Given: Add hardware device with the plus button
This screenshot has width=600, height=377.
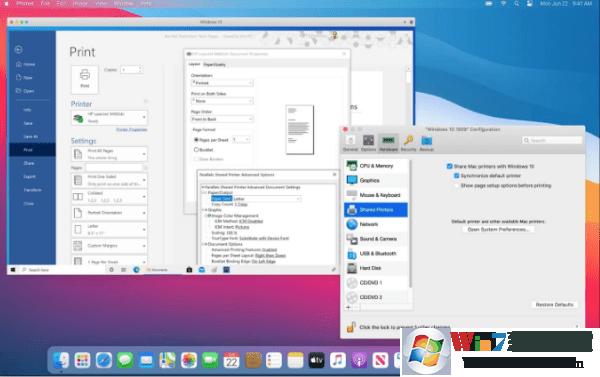Looking at the screenshot, I should [348, 307].
